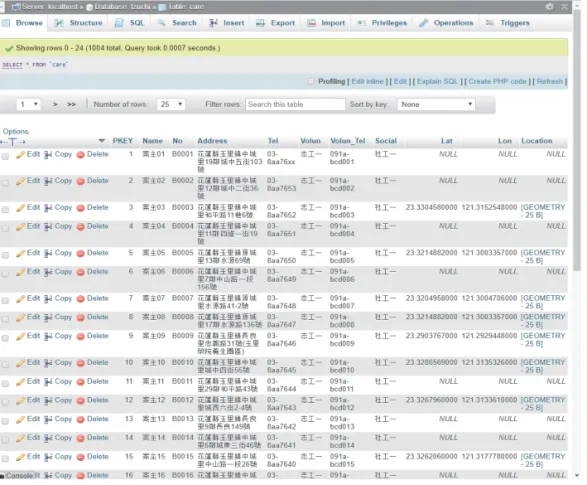Image resolution: width=587 pixels, height=485 pixels.
Task: Check the row 3 selection checkbox
Action: (x=5, y=210)
